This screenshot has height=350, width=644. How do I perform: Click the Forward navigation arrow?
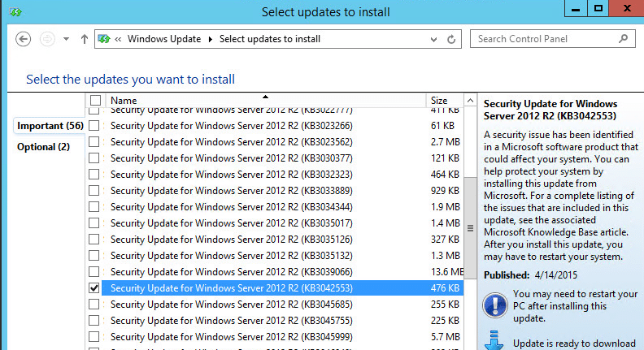tap(47, 39)
